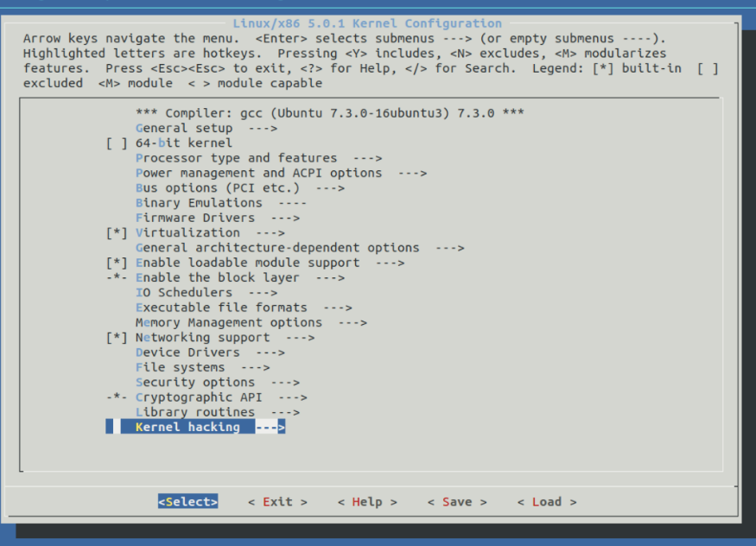This screenshot has height=546, width=756.
Task: Open the General setup submenu
Action: tap(206, 128)
